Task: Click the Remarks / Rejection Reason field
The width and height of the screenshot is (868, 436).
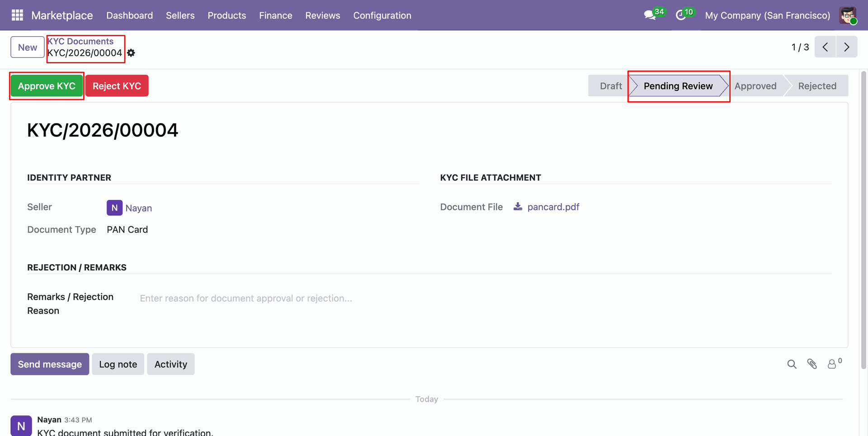Action: (x=486, y=299)
